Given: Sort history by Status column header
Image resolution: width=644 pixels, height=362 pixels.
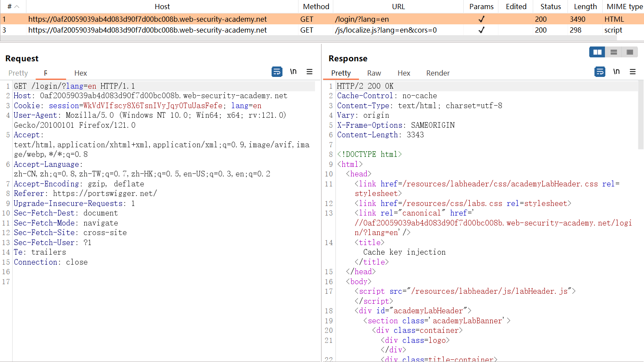Looking at the screenshot, I should [551, 7].
